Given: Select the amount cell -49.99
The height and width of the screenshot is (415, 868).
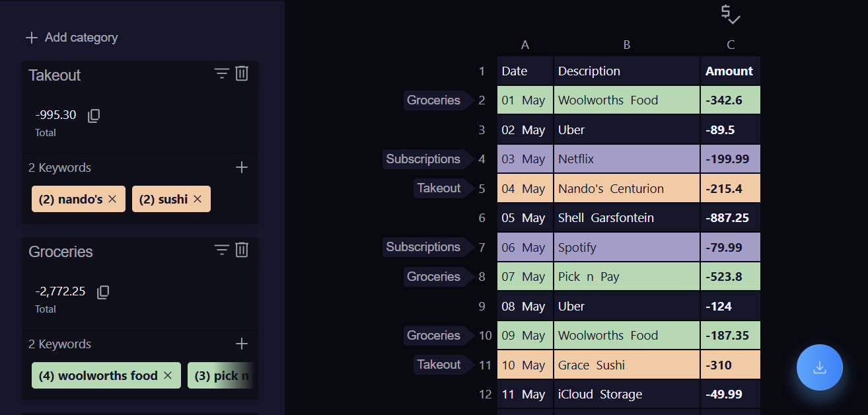Looking at the screenshot, I should (x=731, y=395).
